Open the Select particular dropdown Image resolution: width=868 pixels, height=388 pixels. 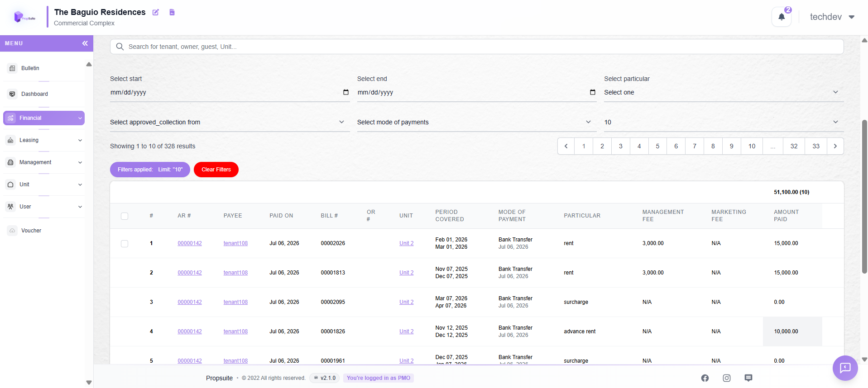[x=724, y=92]
